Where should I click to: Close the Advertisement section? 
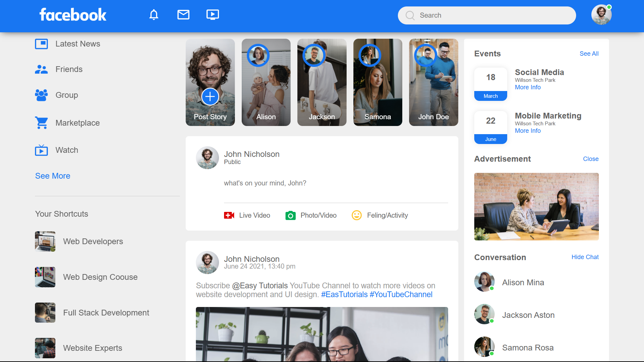(x=590, y=159)
